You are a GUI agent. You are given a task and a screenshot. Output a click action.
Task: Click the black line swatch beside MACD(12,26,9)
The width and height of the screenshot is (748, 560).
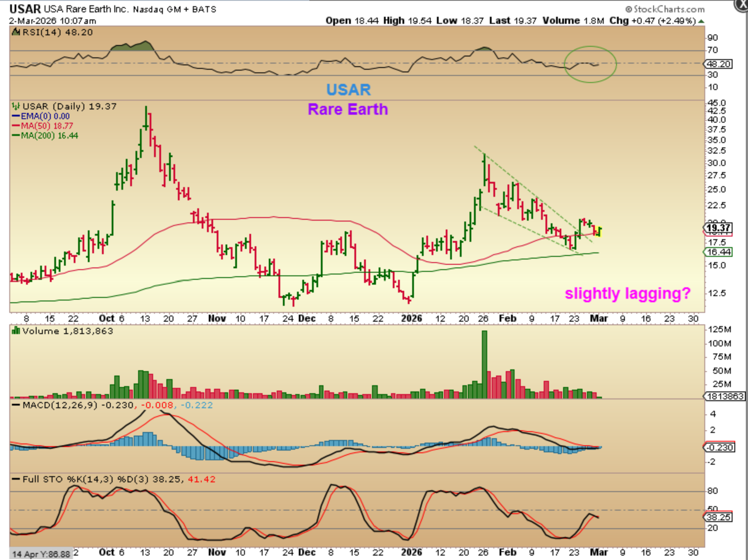point(16,405)
